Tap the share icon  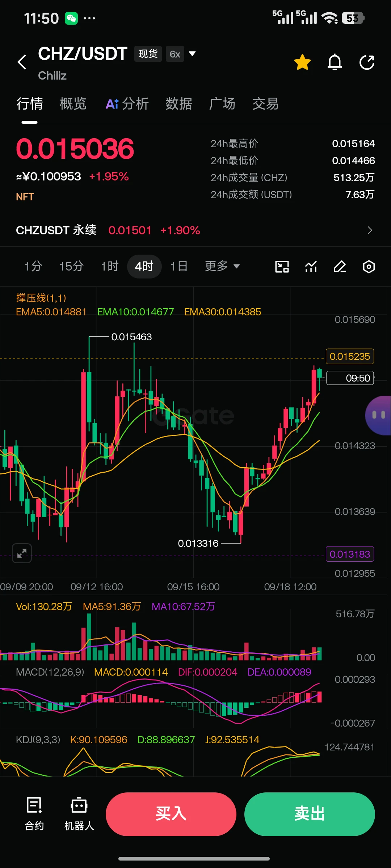click(367, 62)
